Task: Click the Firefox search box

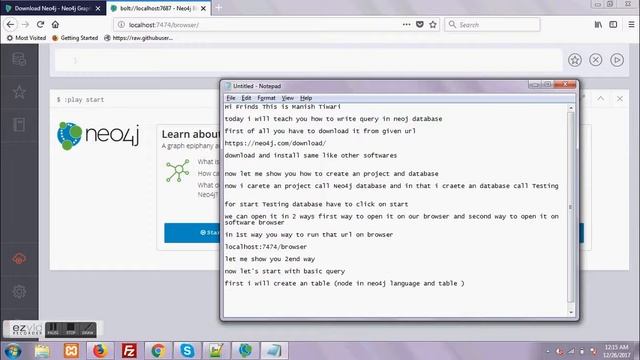Action: pyautogui.click(x=492, y=24)
